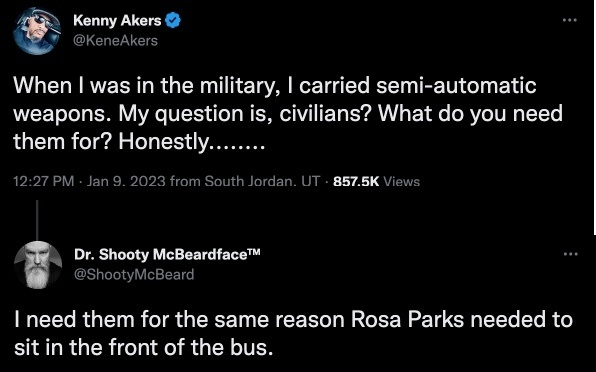The width and height of the screenshot is (596, 372).
Task: Select the tweet text about semi-automatic weapons
Action: 288,113
